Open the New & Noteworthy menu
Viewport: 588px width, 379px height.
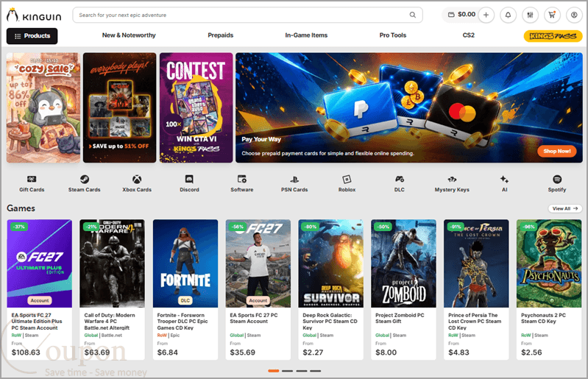pos(129,35)
